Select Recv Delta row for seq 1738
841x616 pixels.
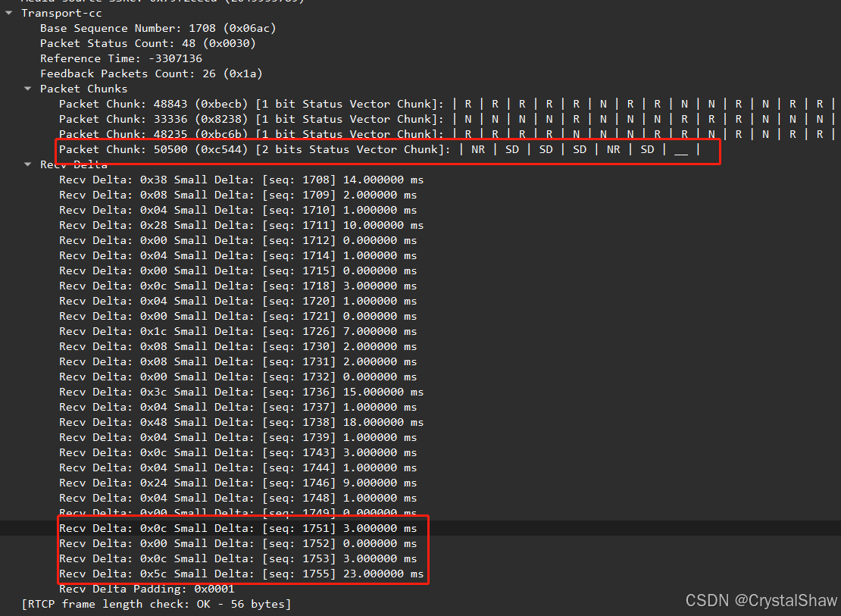(242, 422)
